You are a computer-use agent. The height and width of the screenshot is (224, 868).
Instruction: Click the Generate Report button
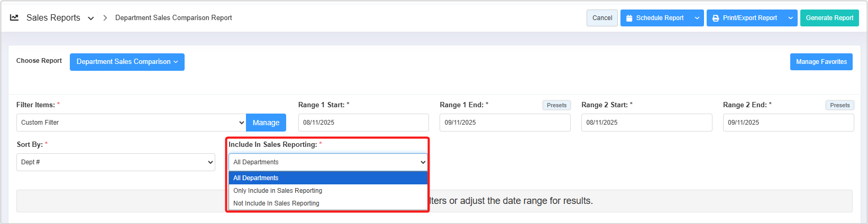click(829, 18)
